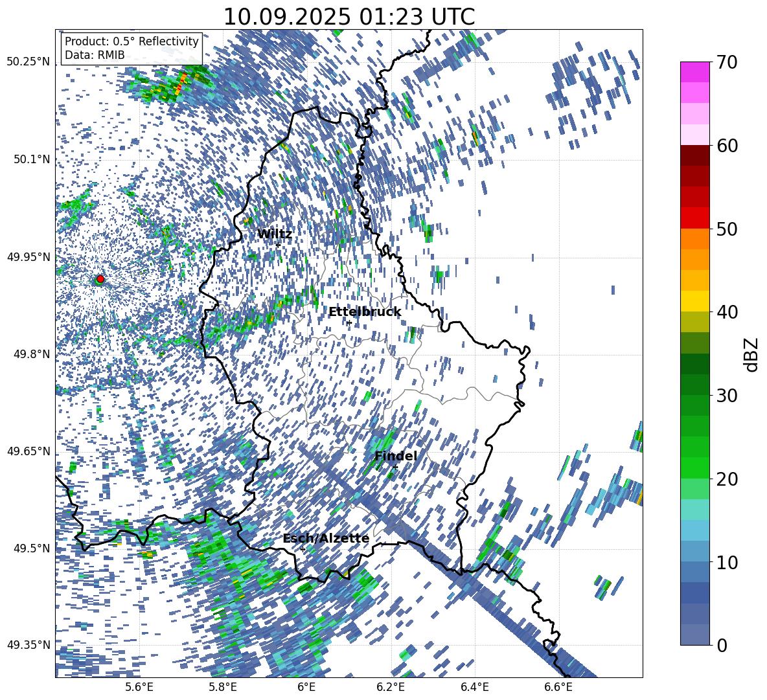Click the 49.95°N latitude label
Image resolution: width=767 pixels, height=700 pixels.
tap(29, 256)
